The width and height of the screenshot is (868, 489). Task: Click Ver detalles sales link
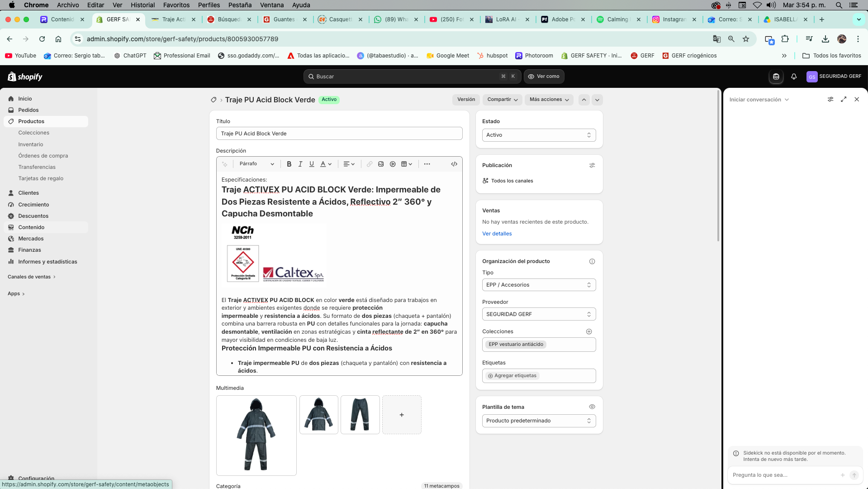[497, 234]
